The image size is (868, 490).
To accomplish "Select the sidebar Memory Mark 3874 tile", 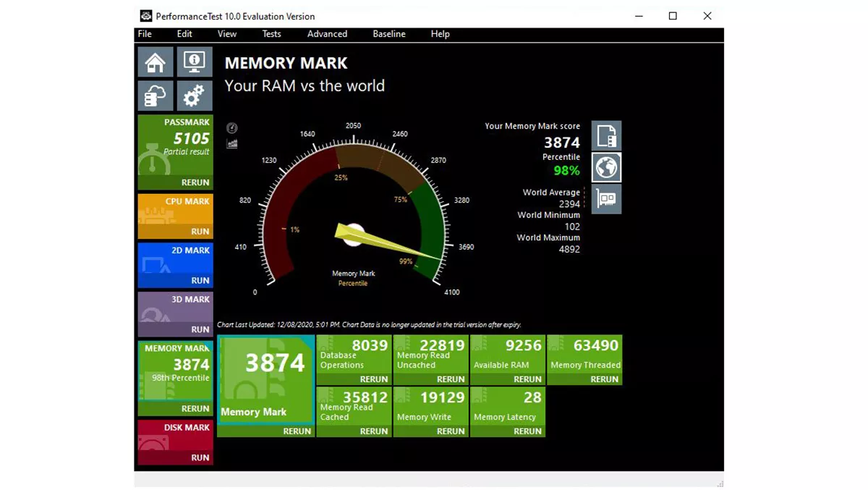I will pos(175,371).
